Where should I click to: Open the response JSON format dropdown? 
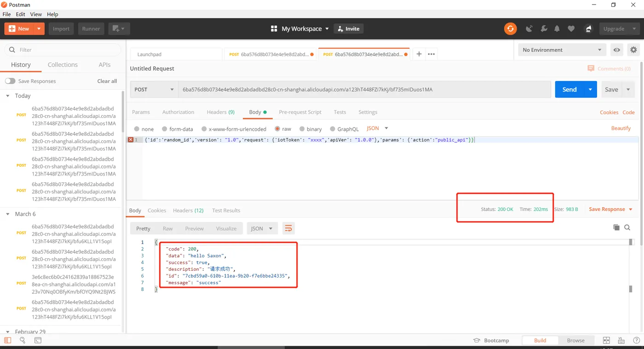262,228
